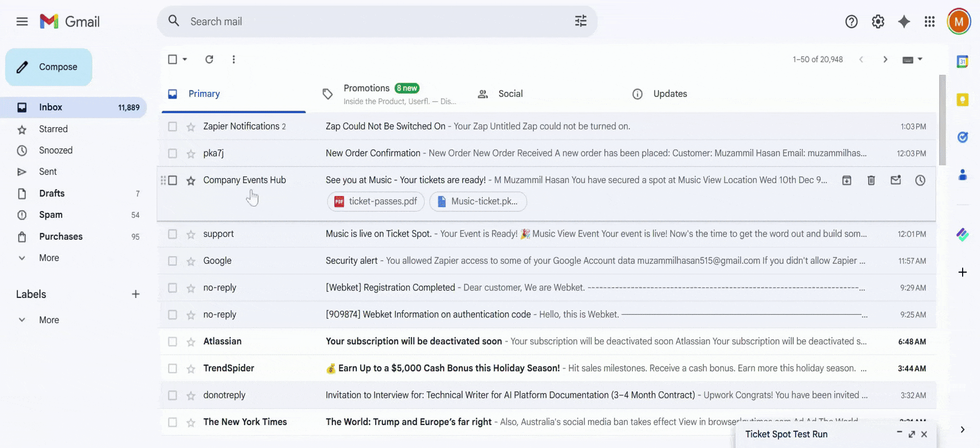The image size is (980, 448).
Task: Open input tools dropdown arrow
Action: click(920, 59)
